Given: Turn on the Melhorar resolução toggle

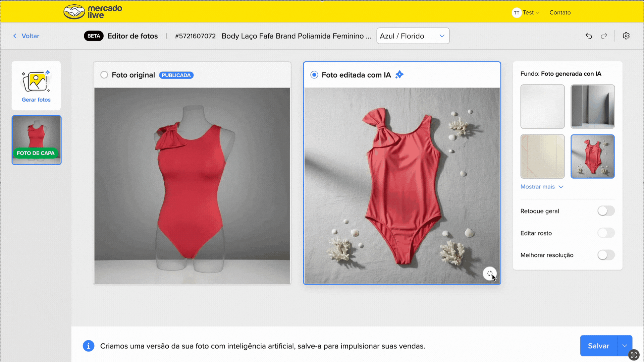Looking at the screenshot, I should tap(606, 255).
